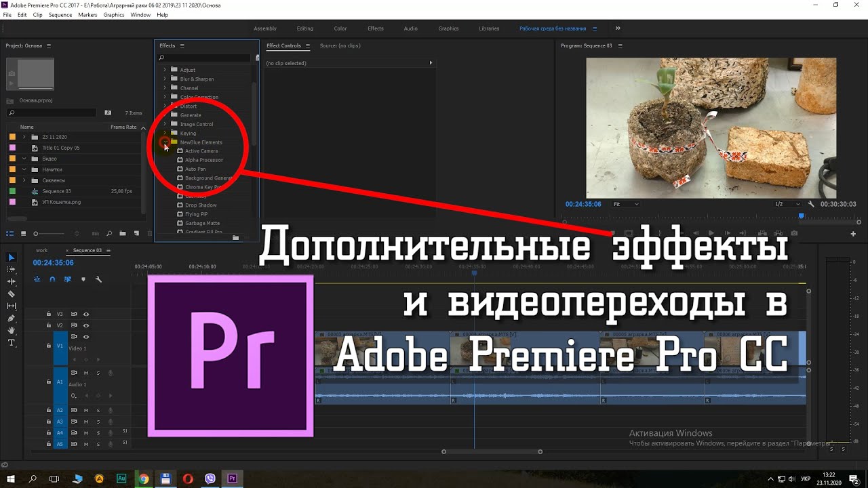Open the File menu
Screen dimensions: 868x488
7,15
